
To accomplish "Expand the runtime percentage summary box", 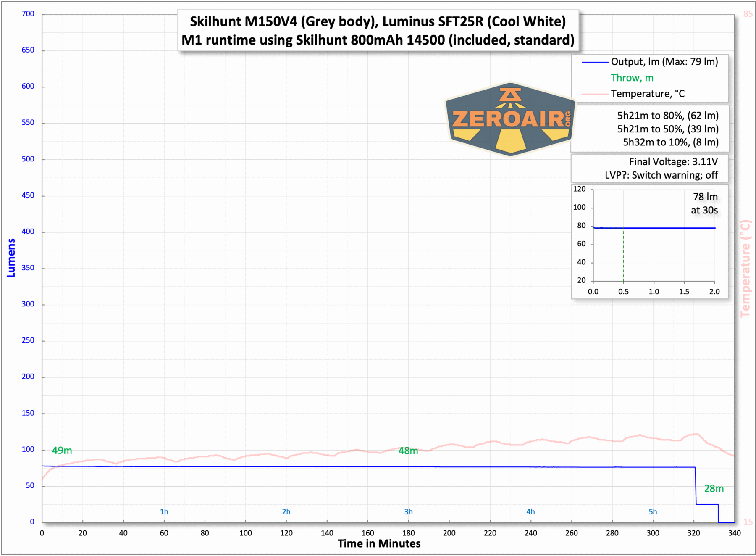I will coord(649,129).
